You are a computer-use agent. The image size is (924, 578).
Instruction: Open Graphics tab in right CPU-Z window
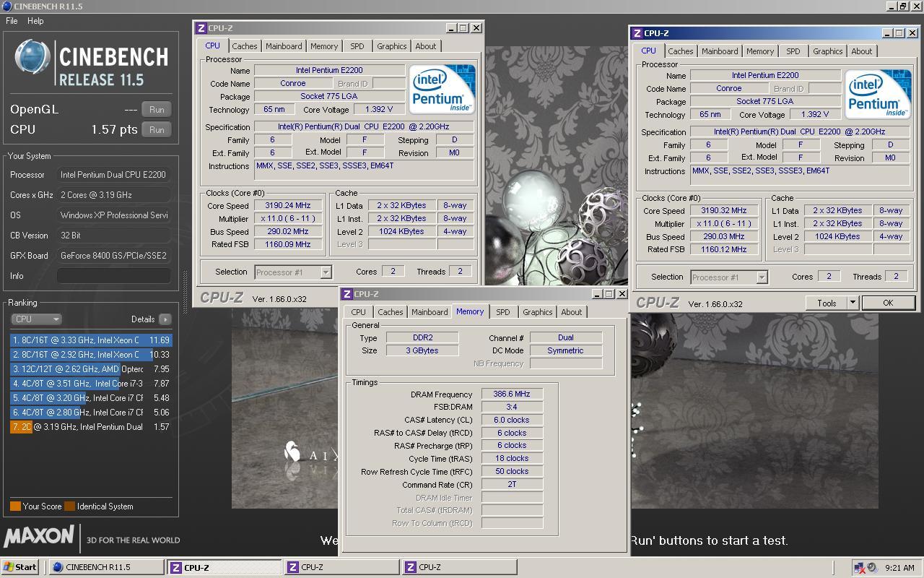tap(828, 51)
